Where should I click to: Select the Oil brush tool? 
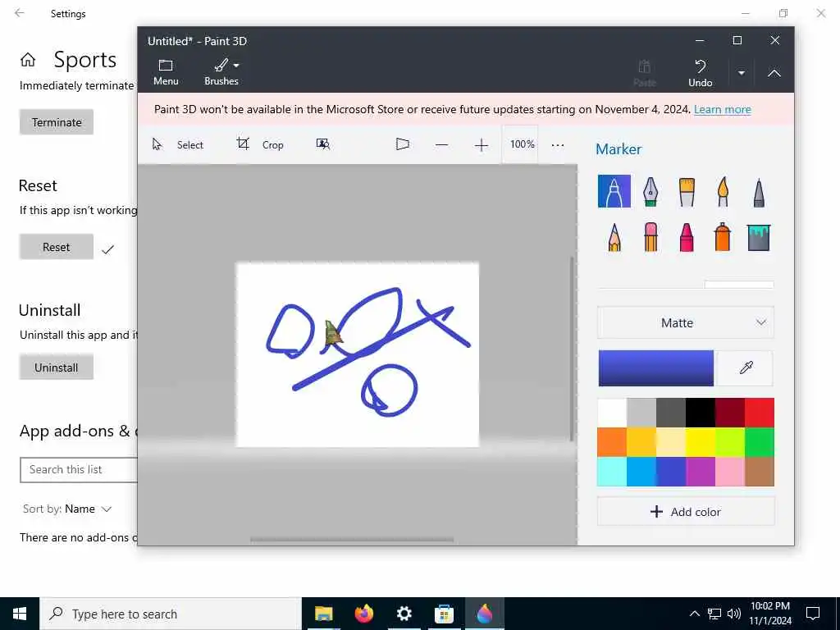[x=687, y=191]
